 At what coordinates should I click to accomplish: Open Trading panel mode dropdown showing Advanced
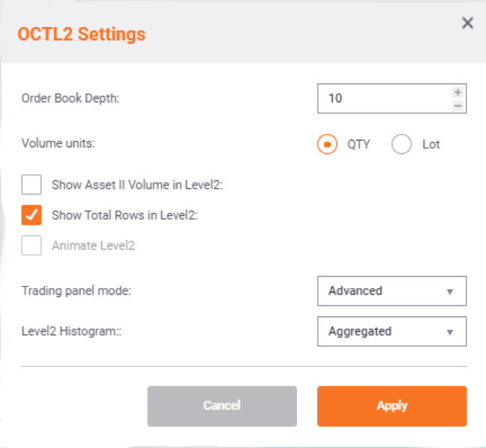391,291
